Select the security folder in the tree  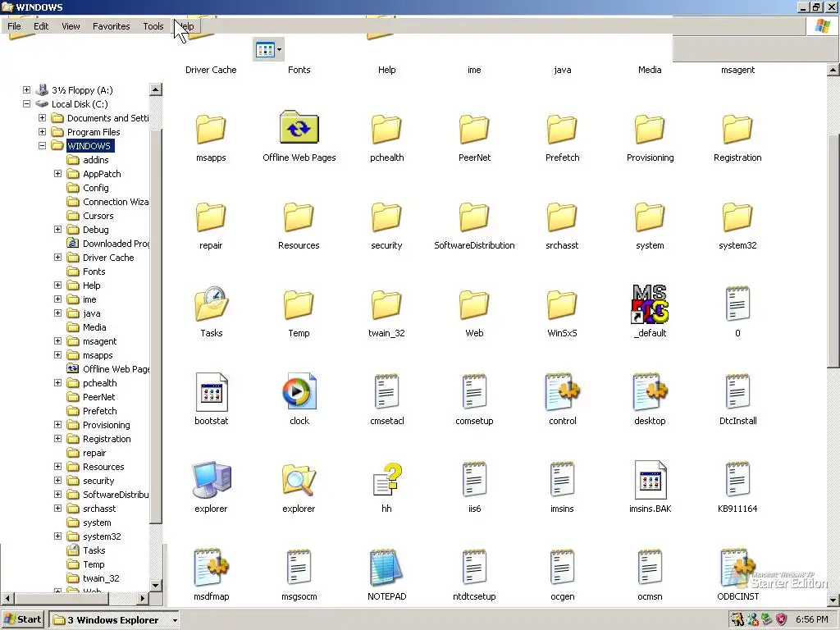[x=98, y=481]
